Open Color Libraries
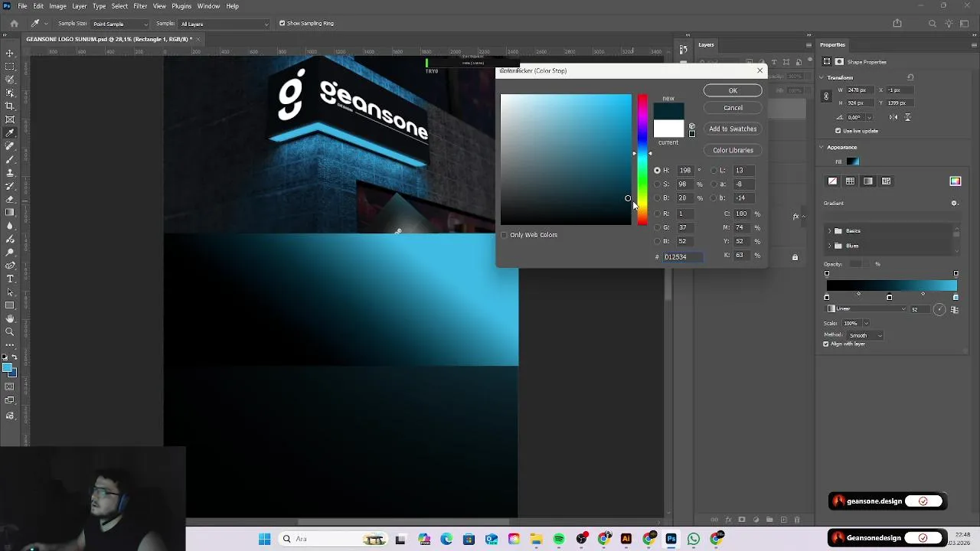 [x=733, y=150]
